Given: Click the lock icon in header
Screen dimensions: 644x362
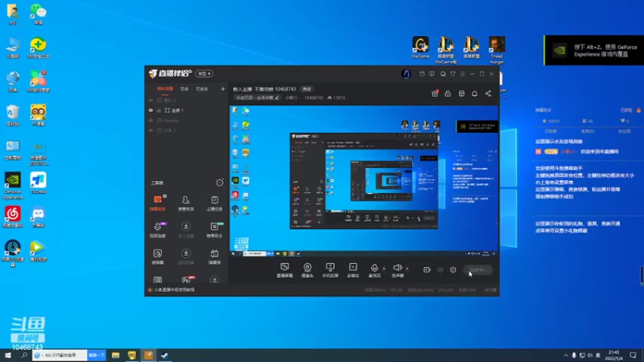Looking at the screenshot, I should (448, 93).
